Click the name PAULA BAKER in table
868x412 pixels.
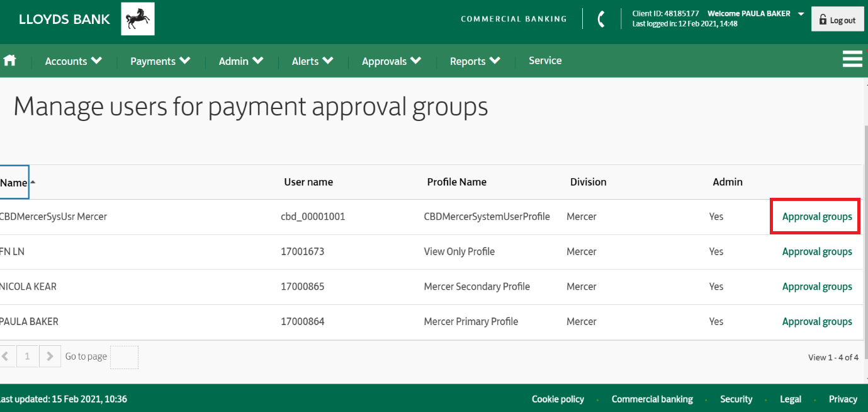coord(29,322)
